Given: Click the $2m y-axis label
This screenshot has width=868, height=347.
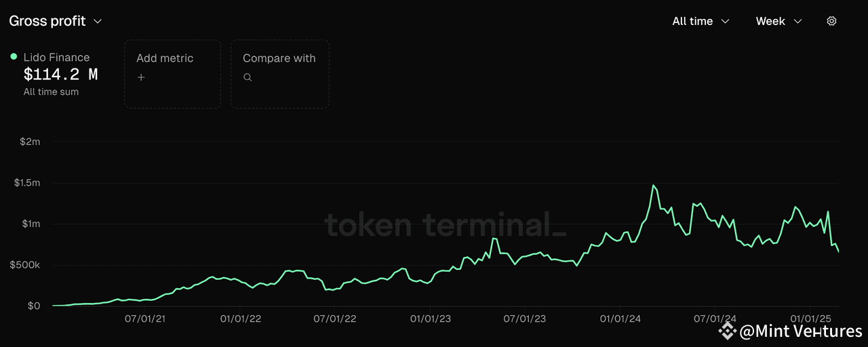Looking at the screenshot, I should point(31,142).
